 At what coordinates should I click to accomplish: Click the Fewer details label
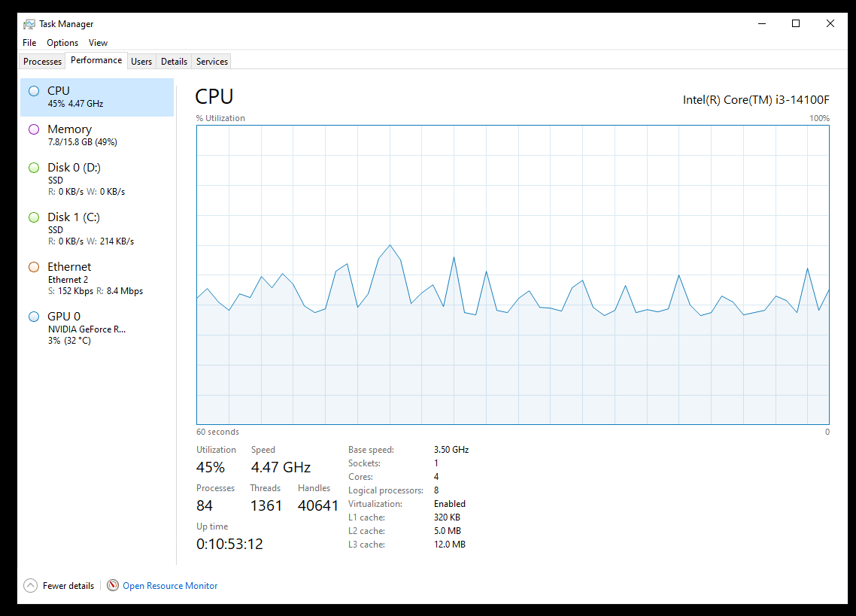tap(68, 586)
